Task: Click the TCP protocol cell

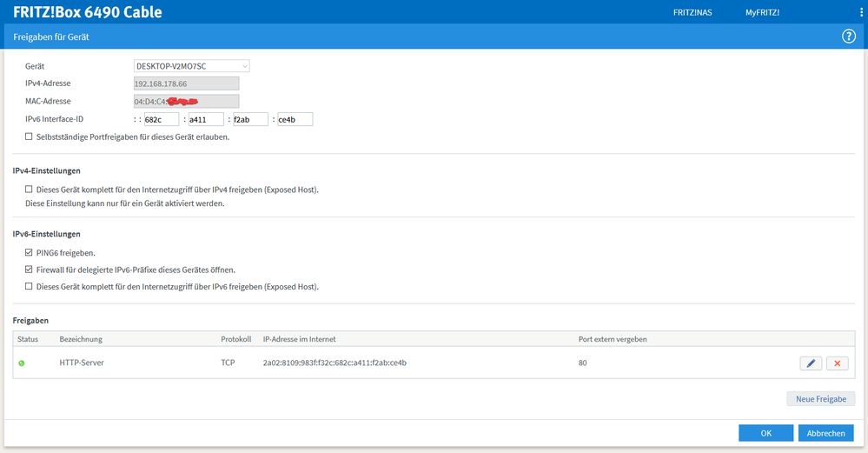Action: click(228, 363)
